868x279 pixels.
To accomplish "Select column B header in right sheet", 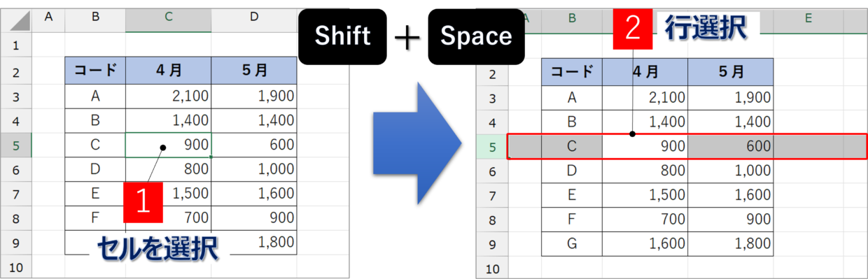I will coord(572,20).
